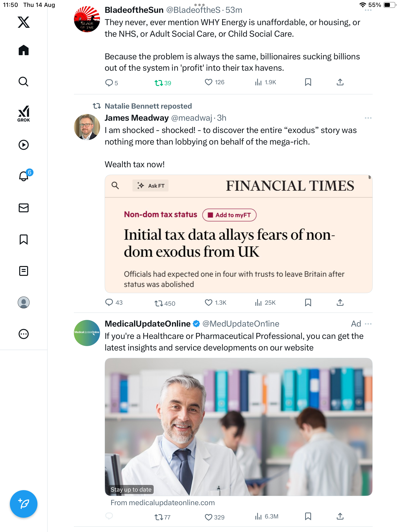Screen dimensions: 399x532
Task: Open the Grok icon in sidebar
Action: [24, 114]
